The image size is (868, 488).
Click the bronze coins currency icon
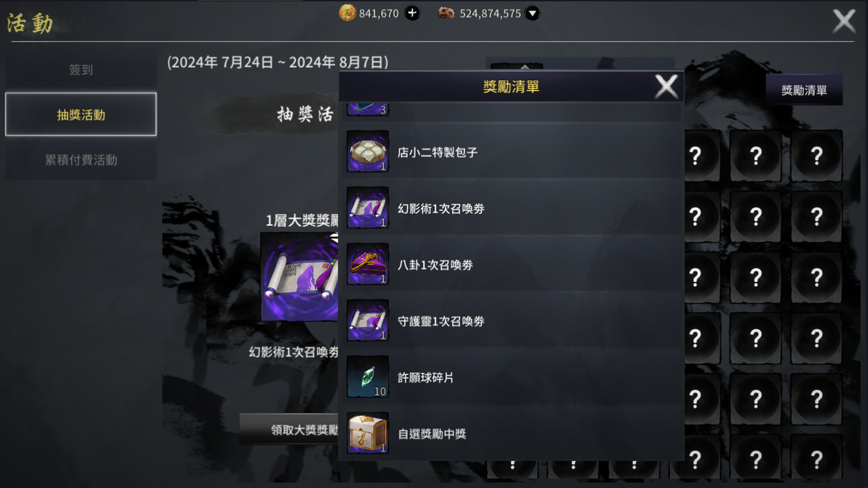pyautogui.click(x=446, y=13)
